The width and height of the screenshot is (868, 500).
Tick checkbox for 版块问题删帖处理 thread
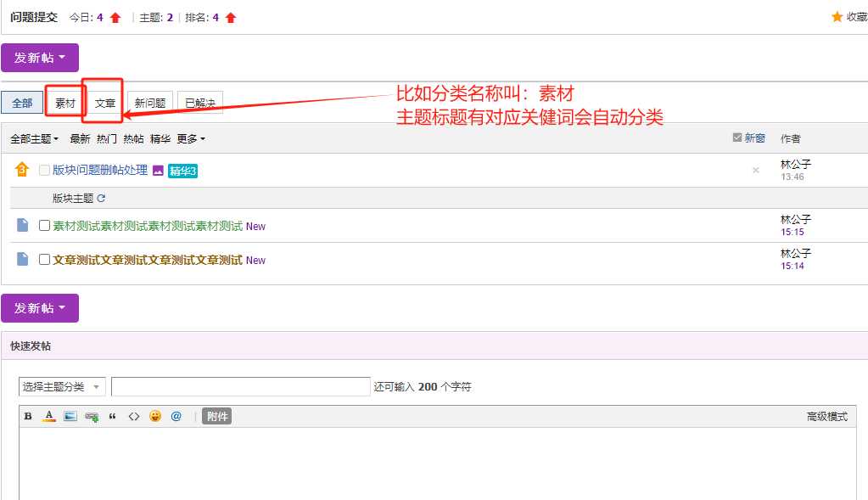coord(44,170)
